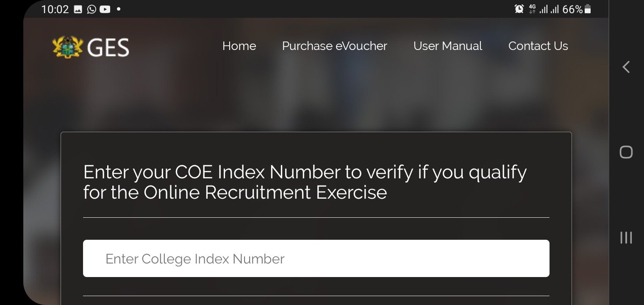This screenshot has height=305, width=644.
Task: Open the Purchase eVoucher page
Action: [x=334, y=46]
